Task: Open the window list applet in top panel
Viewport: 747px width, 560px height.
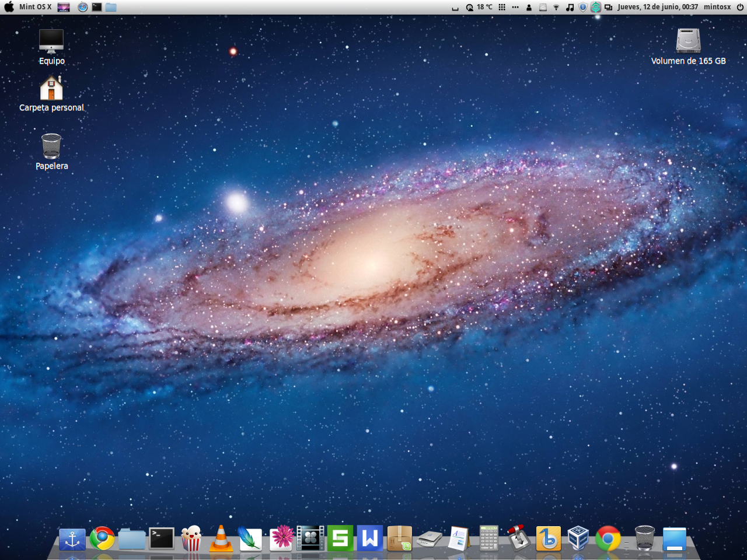Action: coord(608,8)
